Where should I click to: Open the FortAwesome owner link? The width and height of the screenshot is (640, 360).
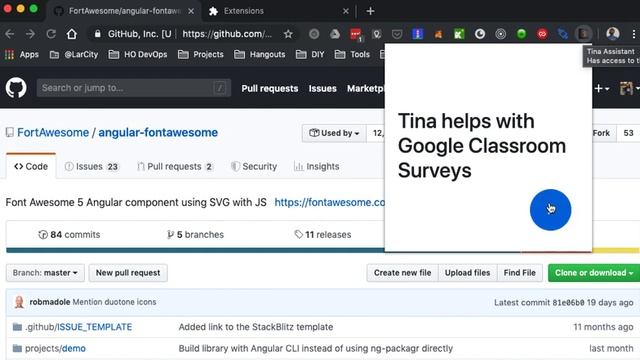53,132
